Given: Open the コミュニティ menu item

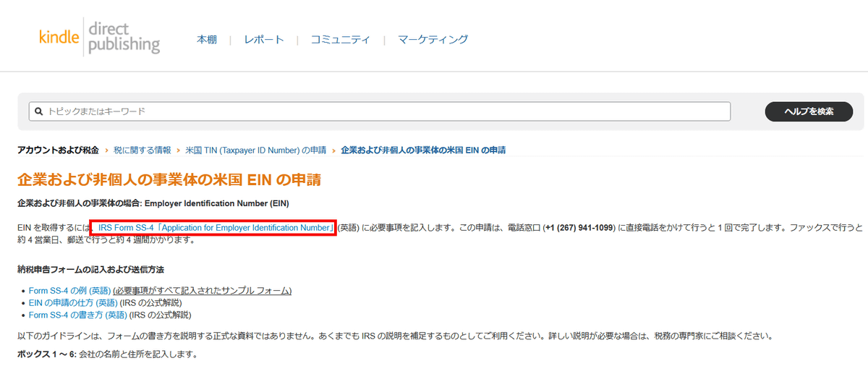Looking at the screenshot, I should (x=341, y=40).
